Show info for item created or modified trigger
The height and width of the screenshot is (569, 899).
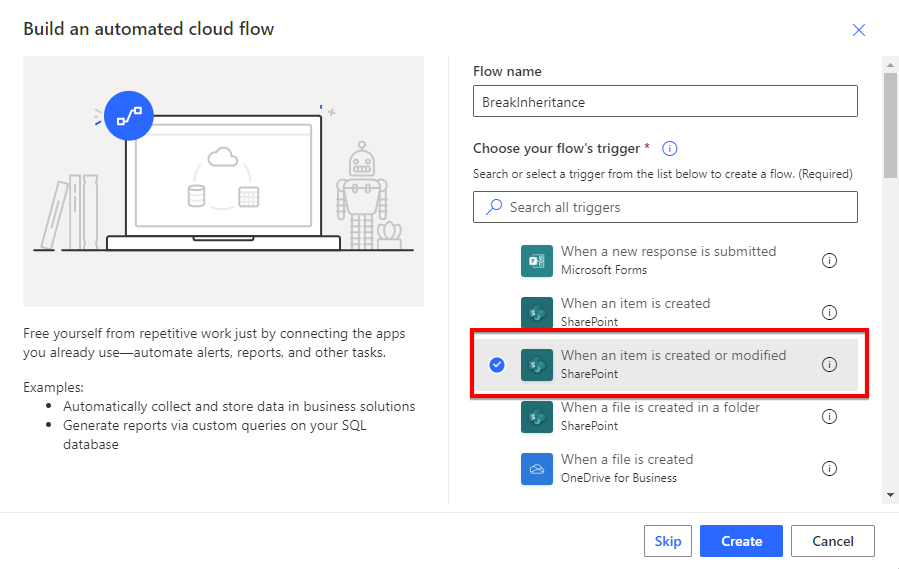829,365
